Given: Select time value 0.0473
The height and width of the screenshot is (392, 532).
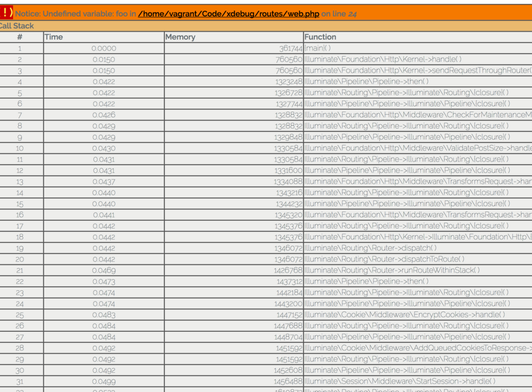Looking at the screenshot, I should 104,281.
